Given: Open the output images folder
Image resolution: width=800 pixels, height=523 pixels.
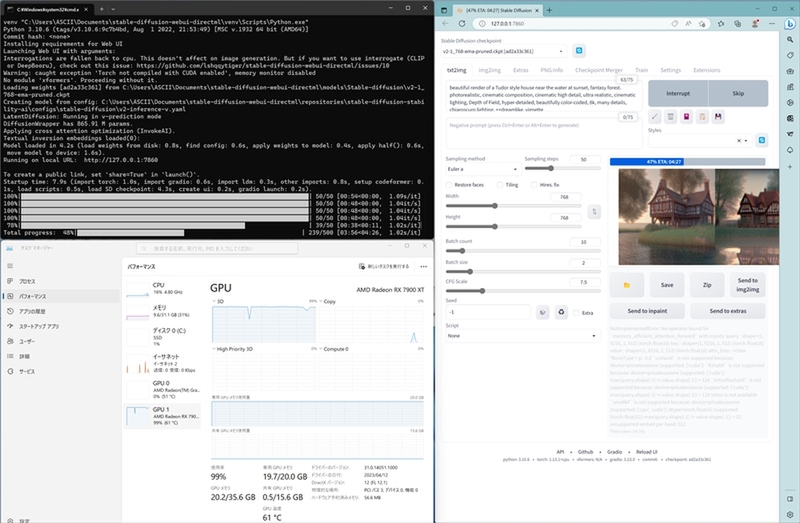Looking at the screenshot, I should point(627,285).
